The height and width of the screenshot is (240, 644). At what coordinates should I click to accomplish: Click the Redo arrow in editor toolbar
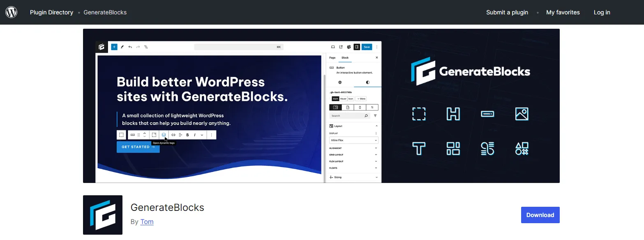138,47
